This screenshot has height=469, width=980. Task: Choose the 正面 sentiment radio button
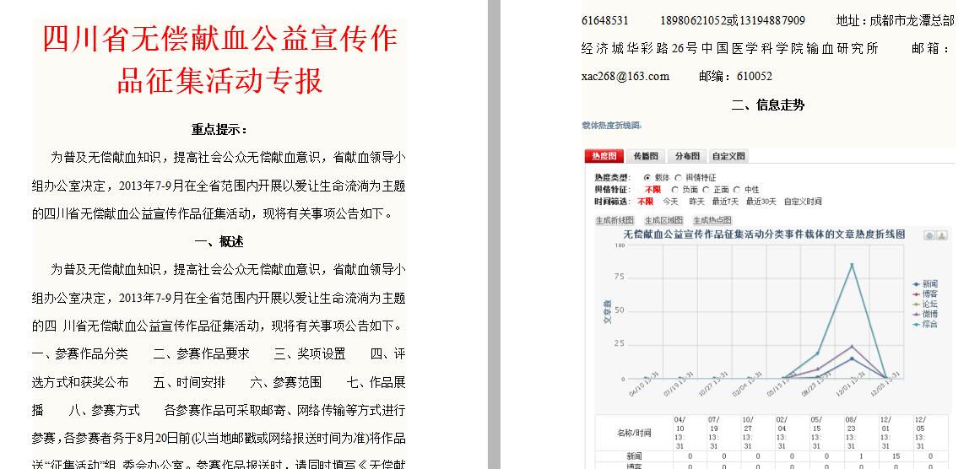(x=706, y=190)
